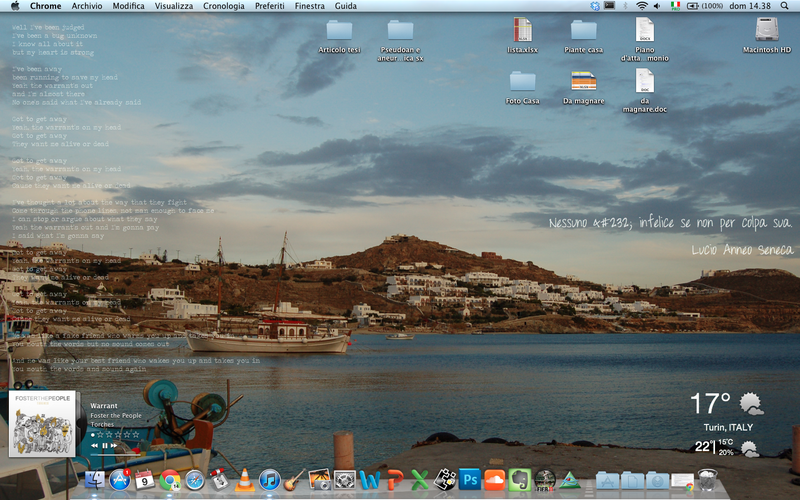800x500 pixels.
Task: Open the Wi-Fi status menu
Action: click(641, 6)
